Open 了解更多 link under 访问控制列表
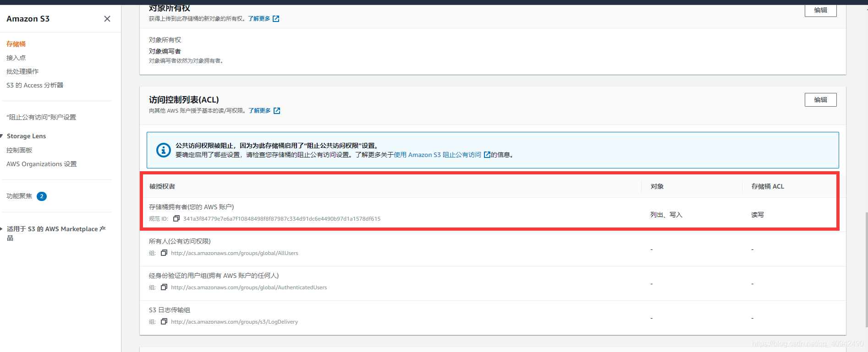Screen dimensions: 868x352 tap(260, 111)
